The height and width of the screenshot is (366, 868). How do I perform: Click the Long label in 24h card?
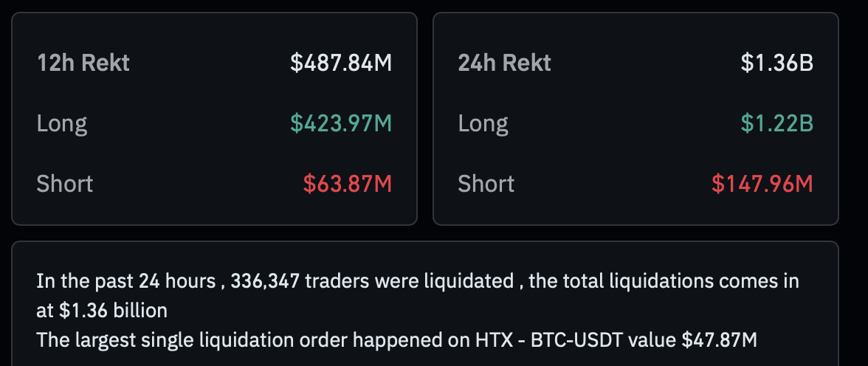[483, 123]
